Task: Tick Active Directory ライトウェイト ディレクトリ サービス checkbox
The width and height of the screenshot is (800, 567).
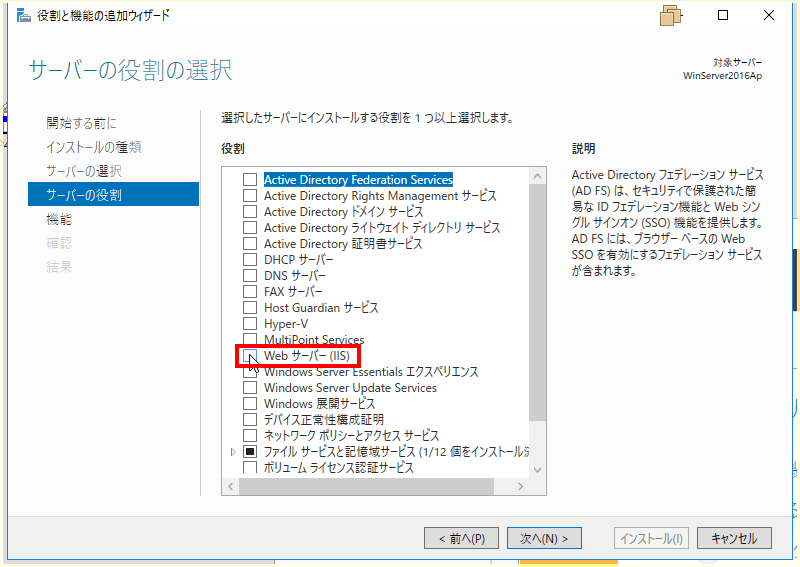Action: [x=249, y=228]
